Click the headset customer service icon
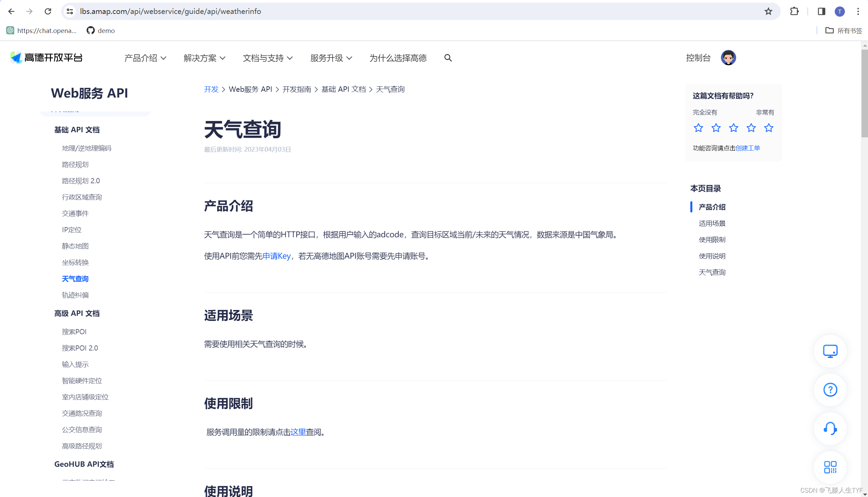This screenshot has width=868, height=497. click(830, 428)
